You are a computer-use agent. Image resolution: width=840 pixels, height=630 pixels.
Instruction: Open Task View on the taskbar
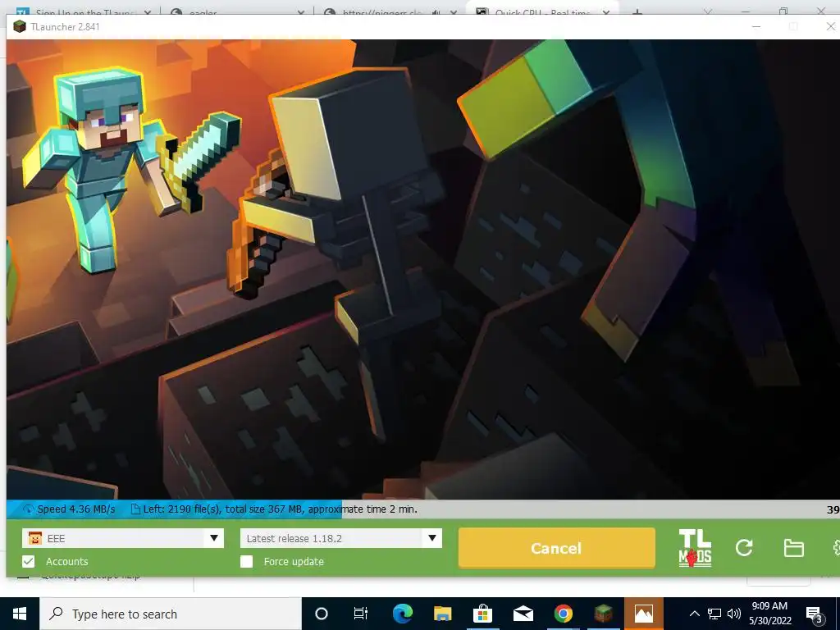pyautogui.click(x=361, y=614)
